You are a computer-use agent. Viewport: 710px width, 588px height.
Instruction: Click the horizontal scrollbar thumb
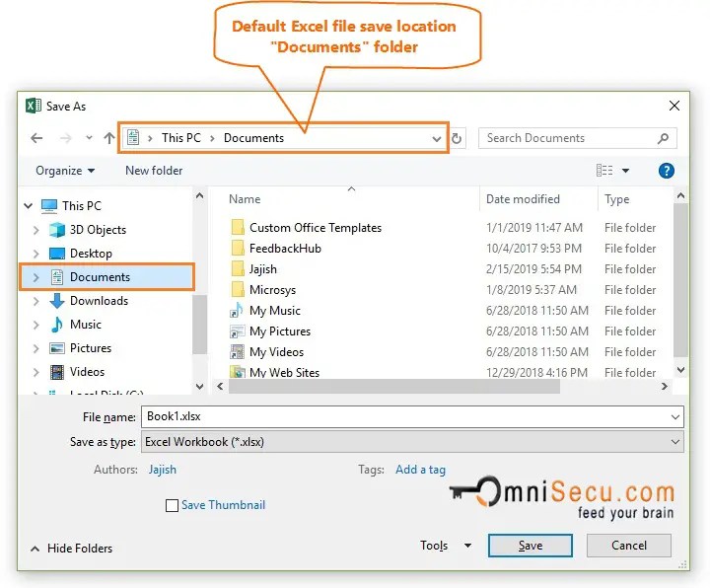394,387
